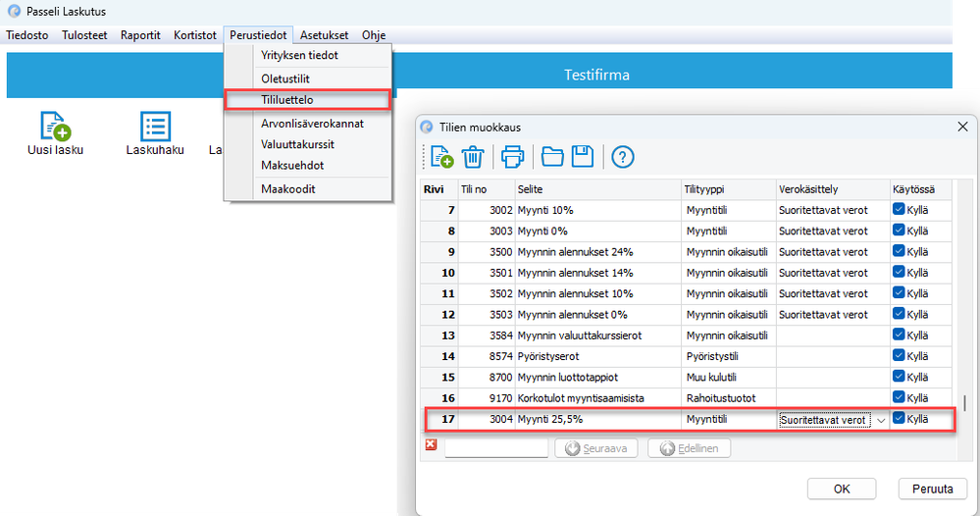Click the Edellinen search button
Screen dimensions: 980x516
pos(690,448)
